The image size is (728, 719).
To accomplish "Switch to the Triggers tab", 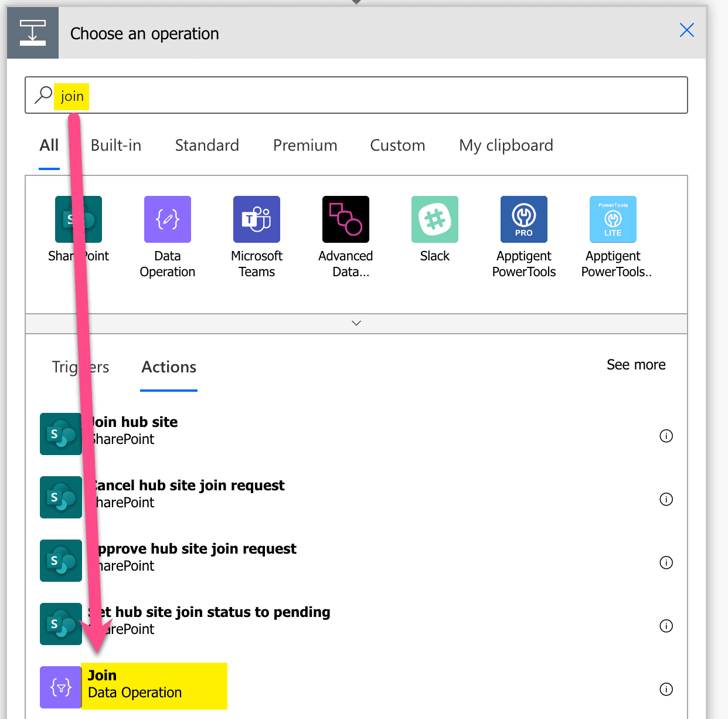I will [80, 367].
